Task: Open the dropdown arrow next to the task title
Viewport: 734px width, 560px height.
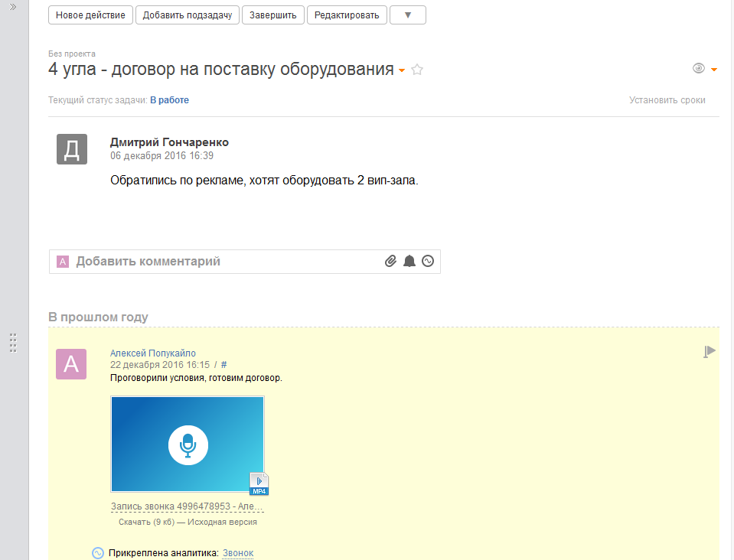Action: pos(401,70)
